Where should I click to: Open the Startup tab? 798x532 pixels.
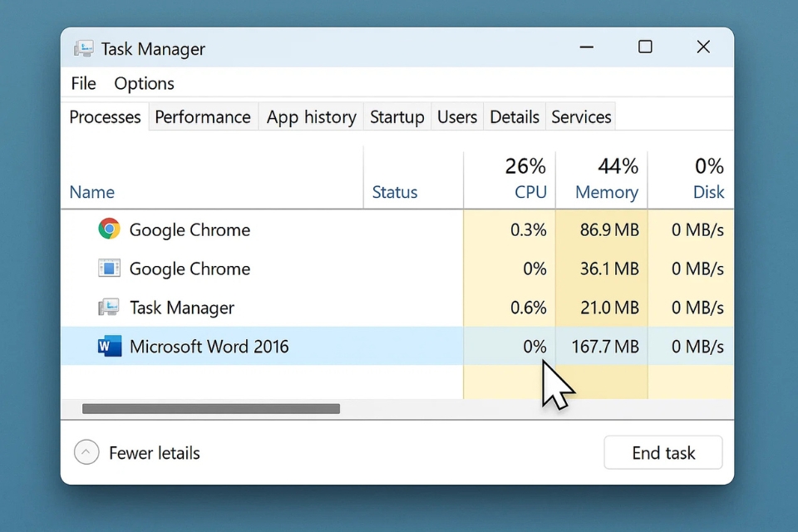tap(397, 117)
